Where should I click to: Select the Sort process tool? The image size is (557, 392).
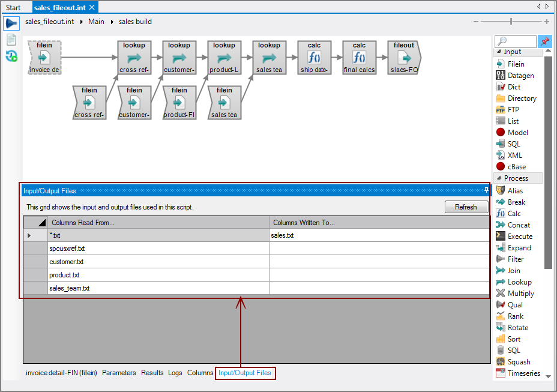(513, 339)
